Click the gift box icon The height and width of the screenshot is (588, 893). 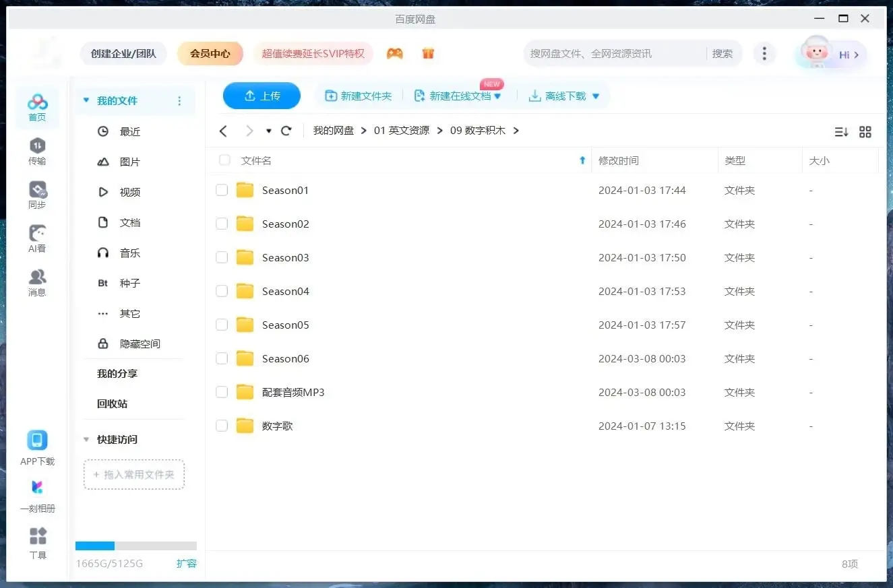click(428, 53)
